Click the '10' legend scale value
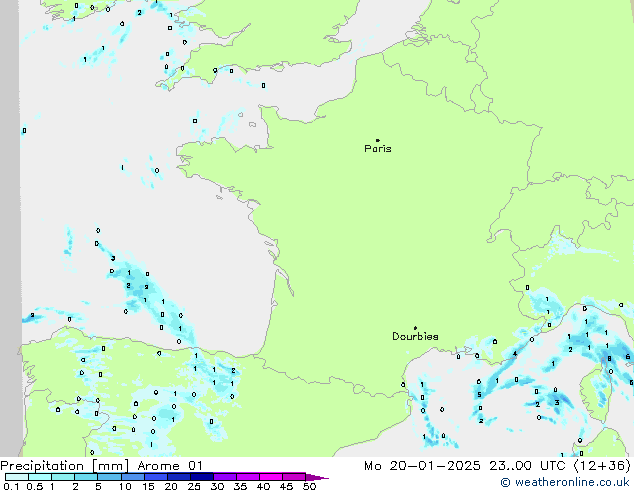634x490 pixels. pos(125,486)
